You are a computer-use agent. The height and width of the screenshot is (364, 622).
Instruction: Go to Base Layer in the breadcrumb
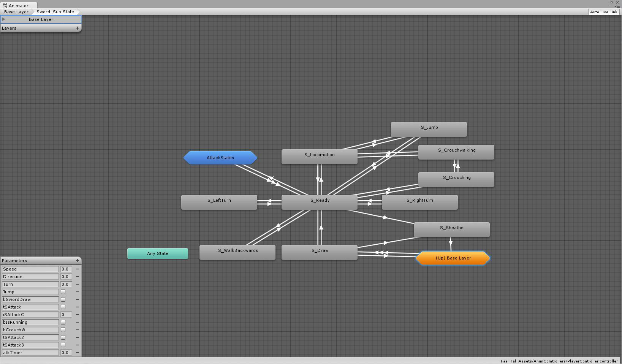[16, 12]
